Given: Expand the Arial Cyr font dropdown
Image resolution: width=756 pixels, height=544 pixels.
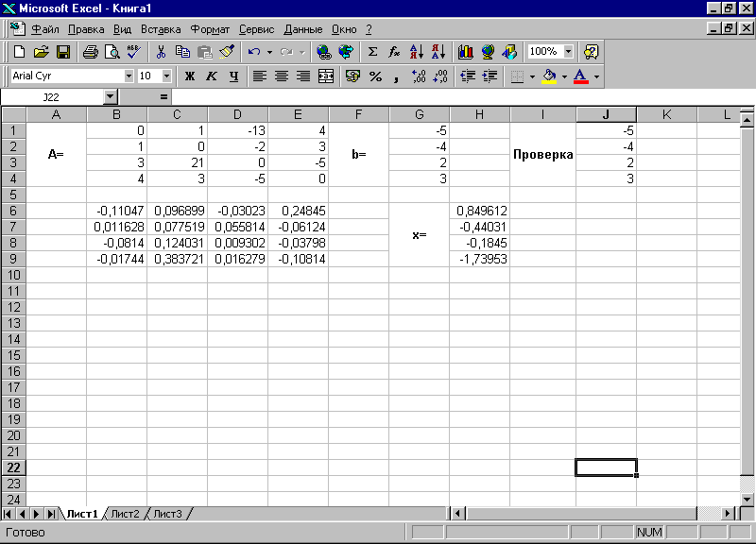Looking at the screenshot, I should [x=129, y=76].
